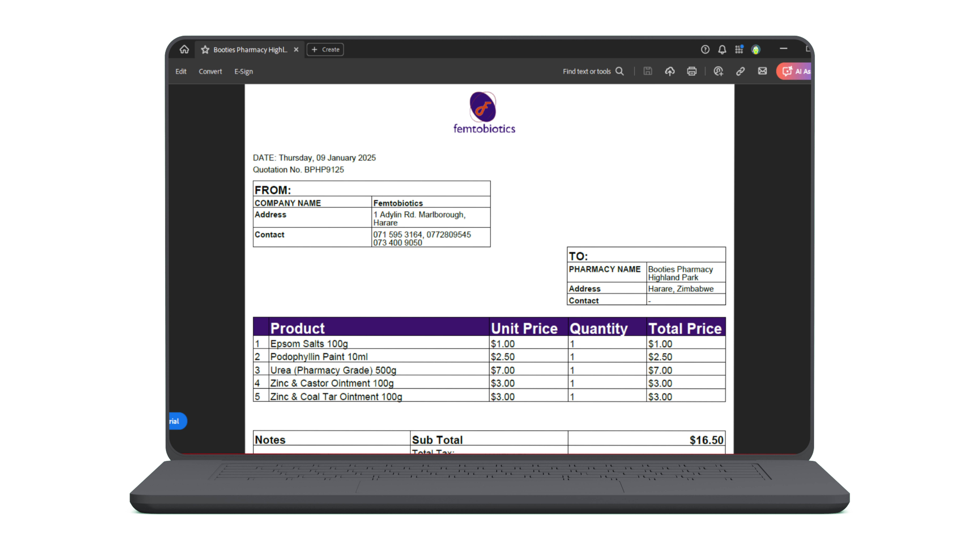Select the $16.50 Sub Total value
The image size is (980, 551).
click(x=706, y=440)
